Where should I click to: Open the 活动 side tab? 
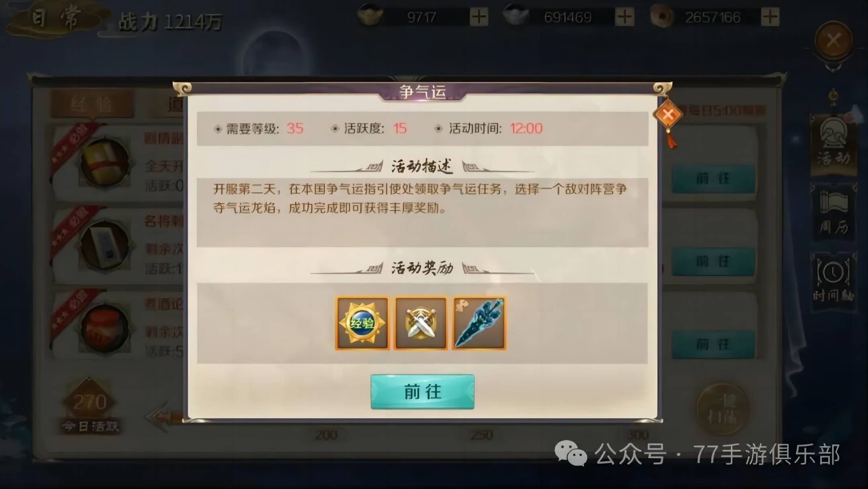tap(834, 145)
